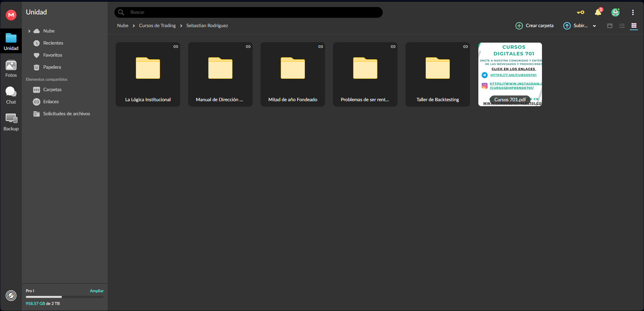Open the notifications bell

pyautogui.click(x=598, y=12)
